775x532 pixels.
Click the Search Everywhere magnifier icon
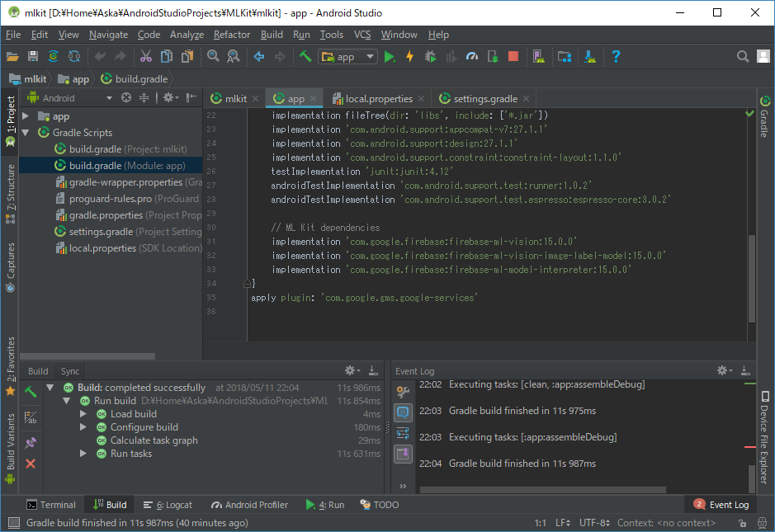pos(743,57)
